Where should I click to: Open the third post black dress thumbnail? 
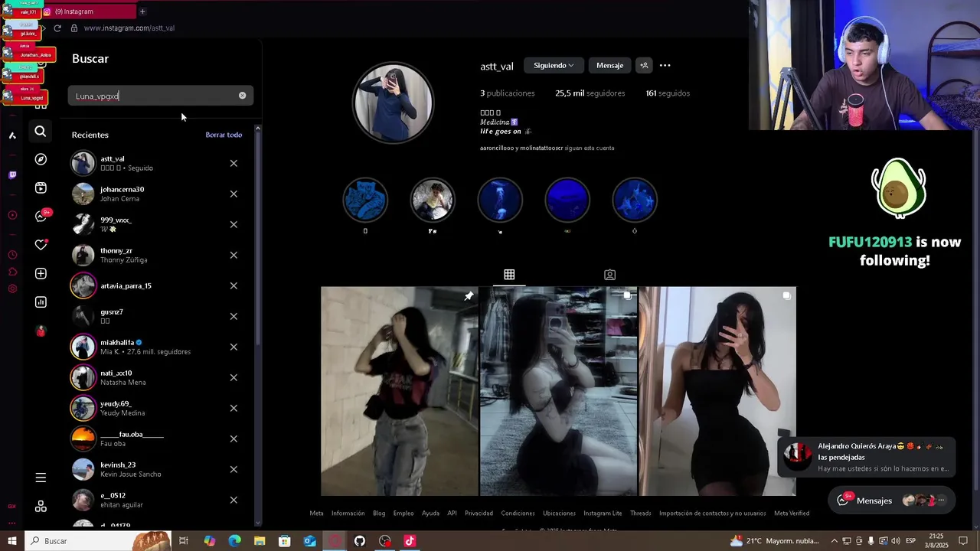[x=717, y=391]
